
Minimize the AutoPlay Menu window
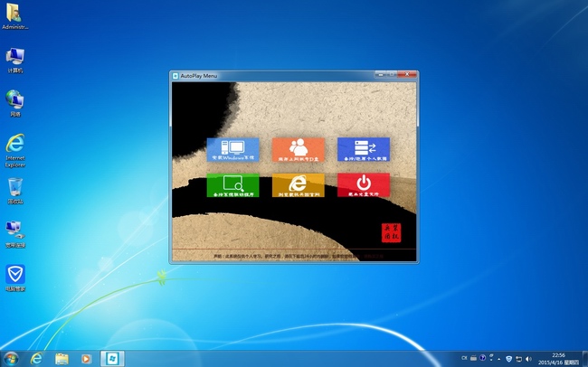(x=380, y=75)
